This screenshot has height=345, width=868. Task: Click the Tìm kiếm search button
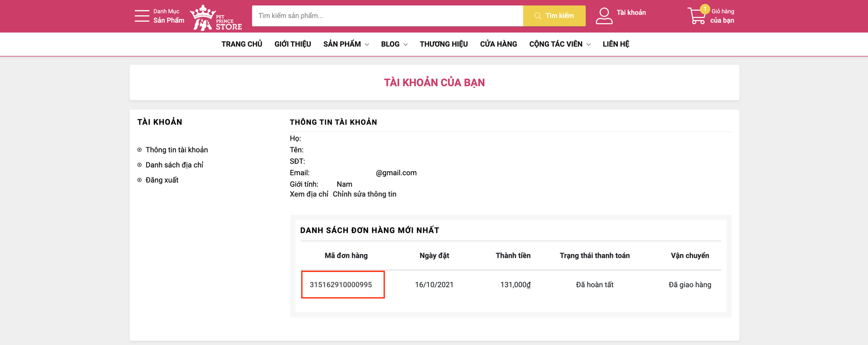pyautogui.click(x=554, y=16)
